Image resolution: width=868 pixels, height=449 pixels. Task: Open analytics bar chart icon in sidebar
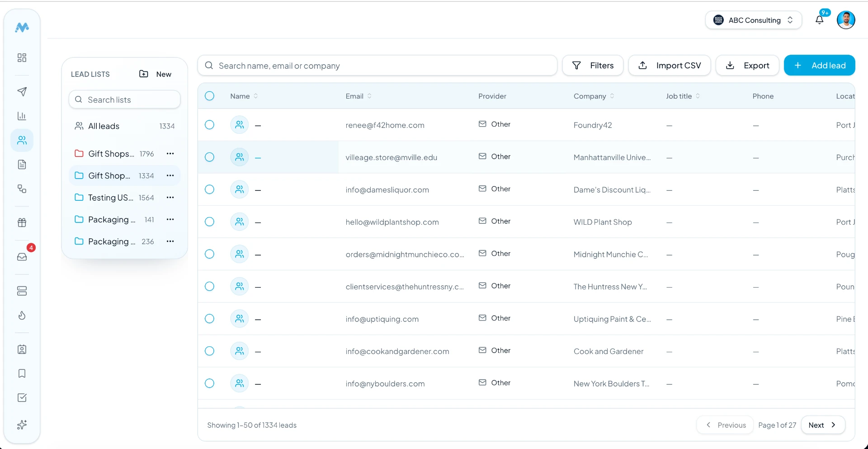(22, 116)
